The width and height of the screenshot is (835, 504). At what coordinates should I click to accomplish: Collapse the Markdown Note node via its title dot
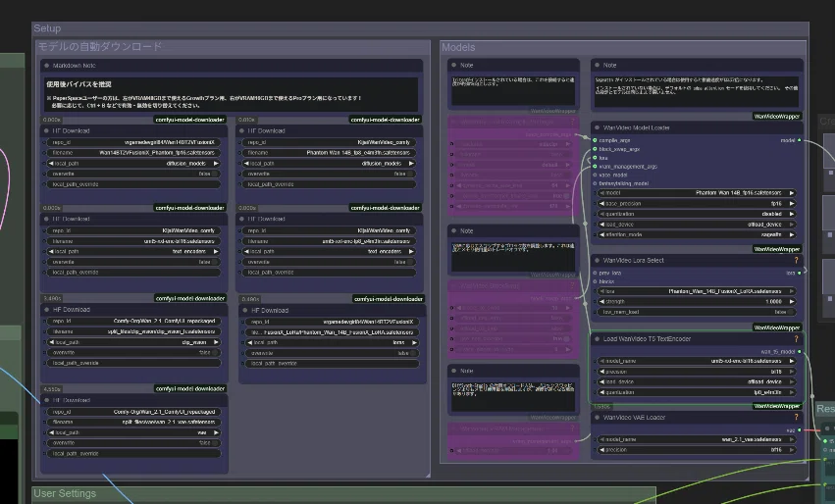coord(47,66)
